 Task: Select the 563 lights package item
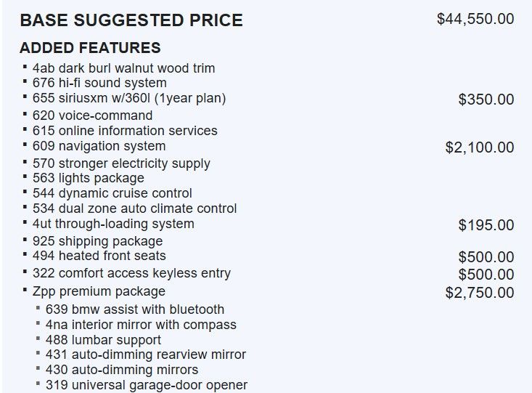(88, 178)
